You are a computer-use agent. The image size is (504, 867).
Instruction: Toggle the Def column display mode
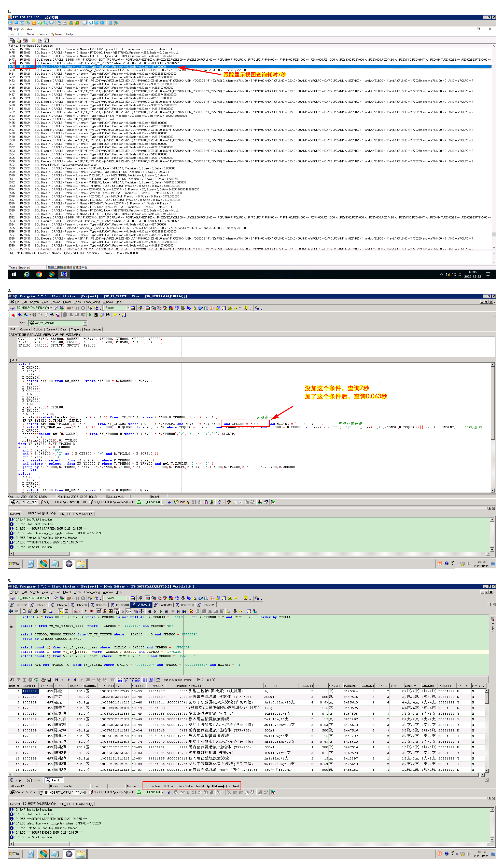pos(120,680)
